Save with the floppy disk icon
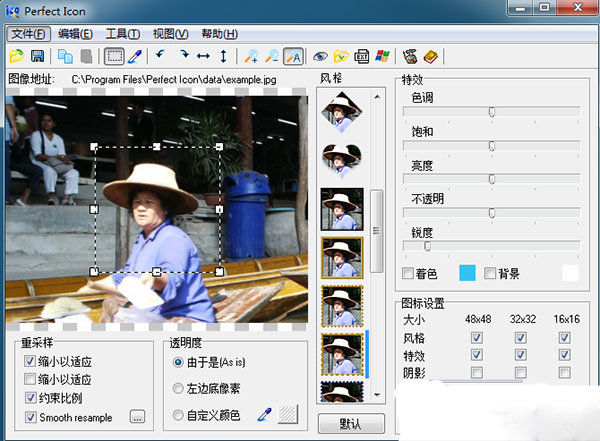The width and height of the screenshot is (600, 441). tap(37, 57)
